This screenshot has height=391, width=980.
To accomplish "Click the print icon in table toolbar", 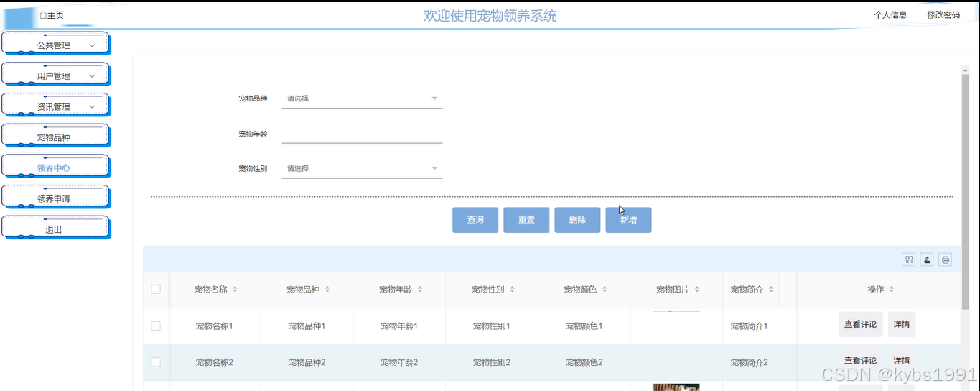I will tap(946, 259).
